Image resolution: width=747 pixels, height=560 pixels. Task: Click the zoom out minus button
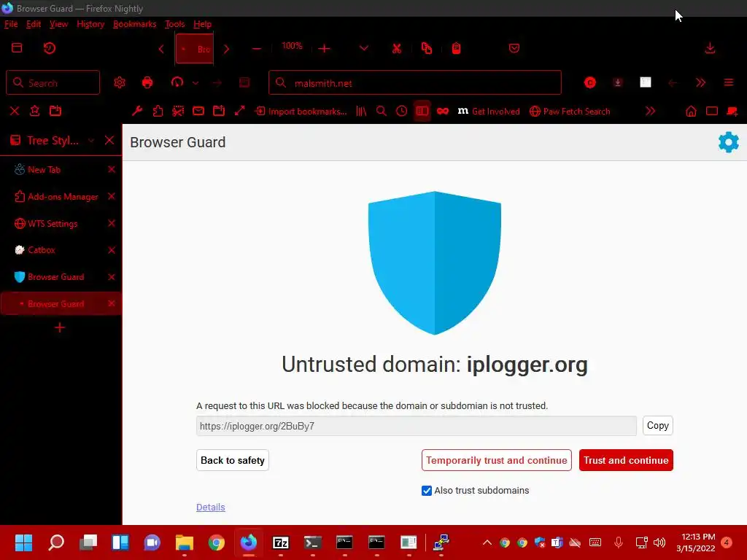coord(256,49)
